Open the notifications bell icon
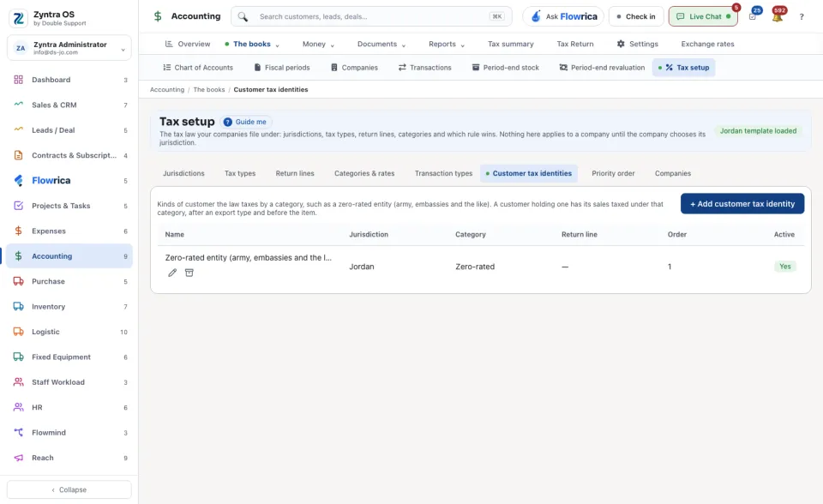The width and height of the screenshot is (823, 504). coord(778,16)
